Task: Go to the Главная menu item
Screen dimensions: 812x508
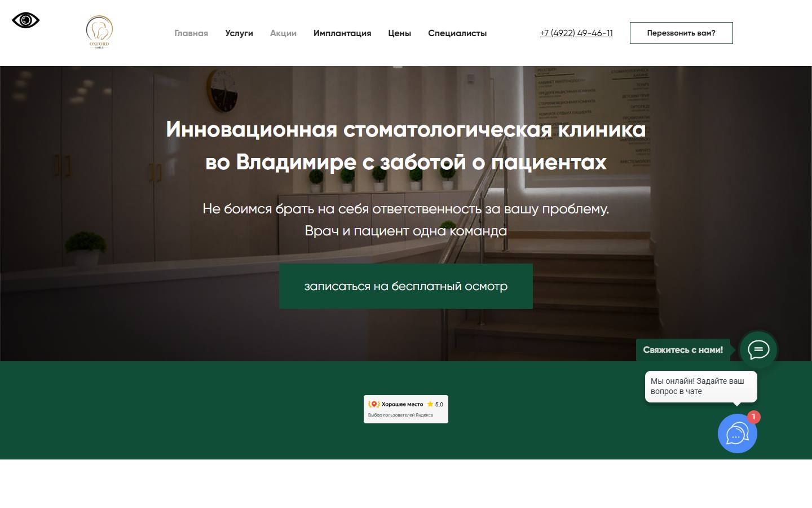Action: click(x=191, y=33)
